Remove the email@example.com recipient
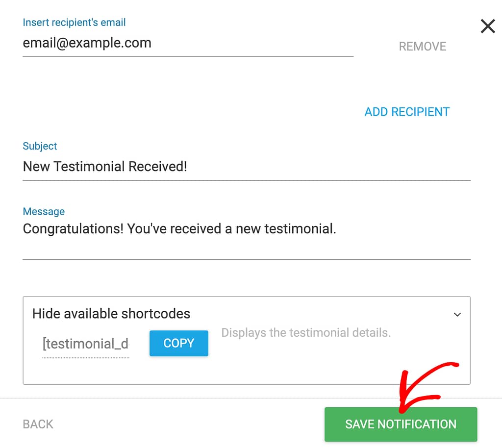502x448 pixels. pyautogui.click(x=422, y=47)
